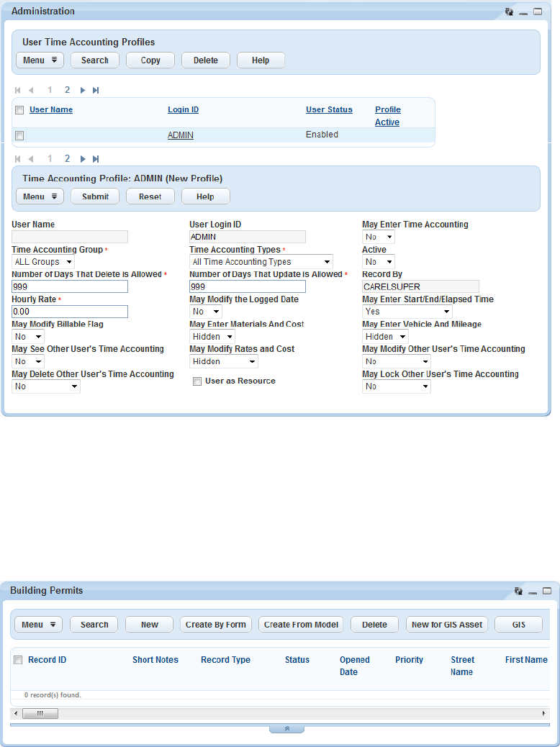Open May Modify Rates and Cost dropdown
The height and width of the screenshot is (747, 560).
[x=224, y=361]
